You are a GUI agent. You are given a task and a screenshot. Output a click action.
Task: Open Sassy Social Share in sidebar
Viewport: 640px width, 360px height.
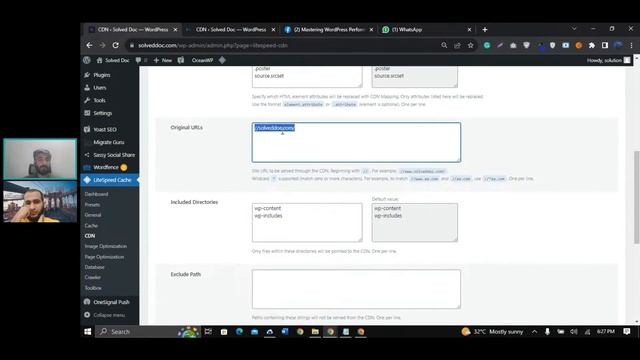(114, 155)
